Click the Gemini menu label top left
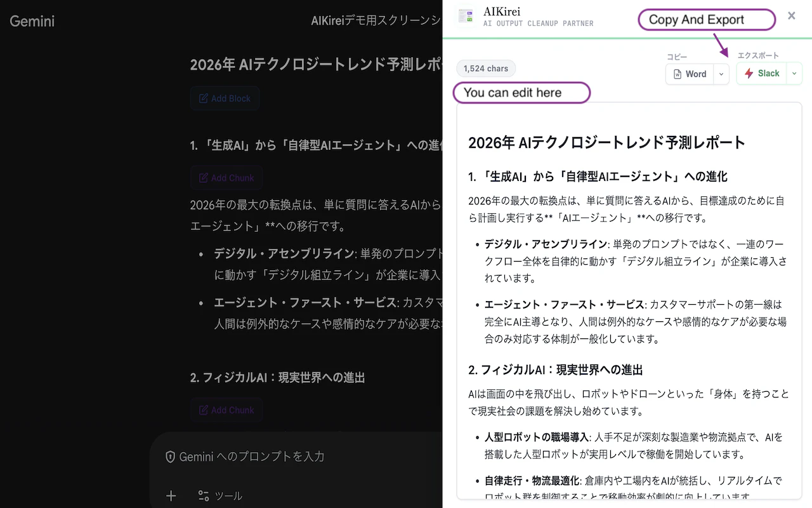This screenshot has width=812, height=508. pos(31,21)
